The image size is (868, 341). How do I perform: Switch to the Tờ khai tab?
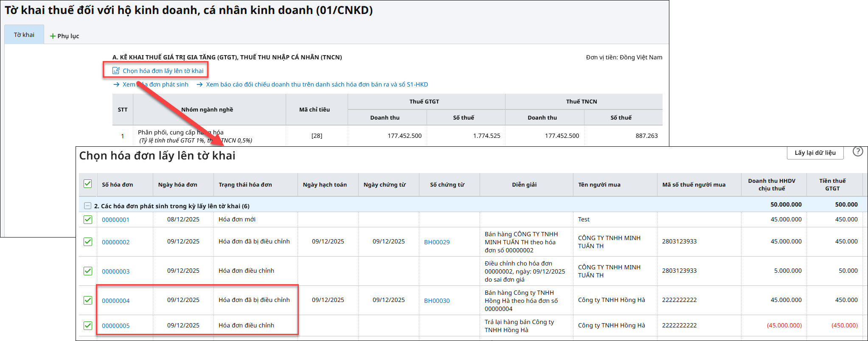[24, 35]
